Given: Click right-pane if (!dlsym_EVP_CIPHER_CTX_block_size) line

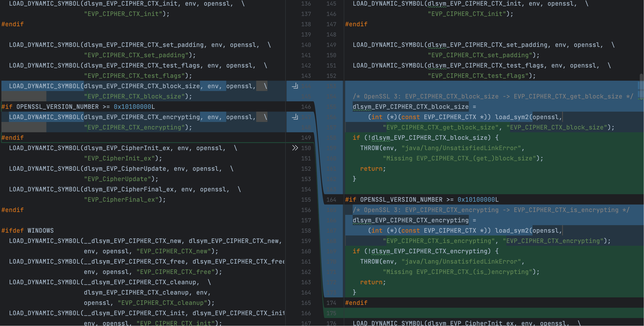Looking at the screenshot, I should 426,138.
